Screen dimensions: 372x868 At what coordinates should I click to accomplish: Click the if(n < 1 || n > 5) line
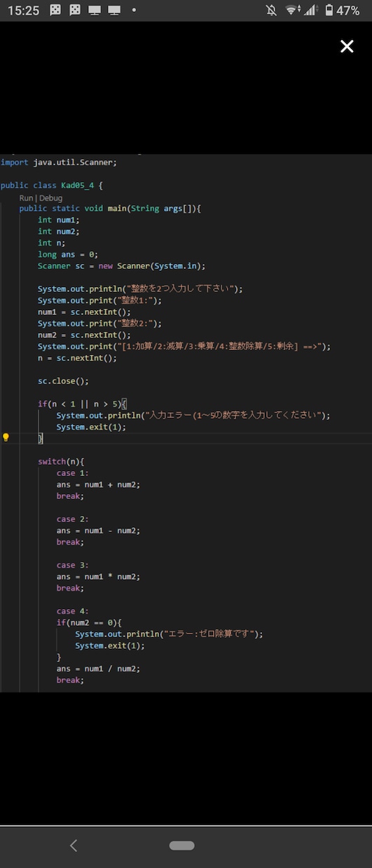82,404
